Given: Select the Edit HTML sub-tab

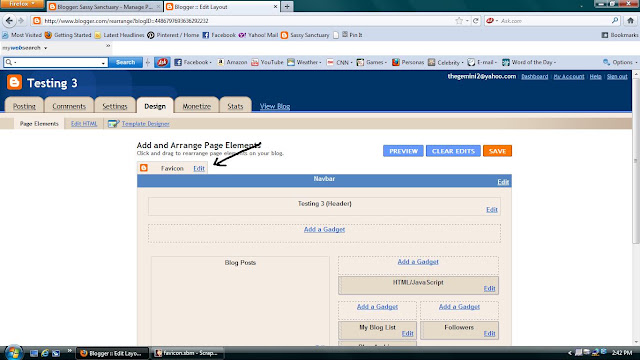Looking at the screenshot, I should click(84, 124).
